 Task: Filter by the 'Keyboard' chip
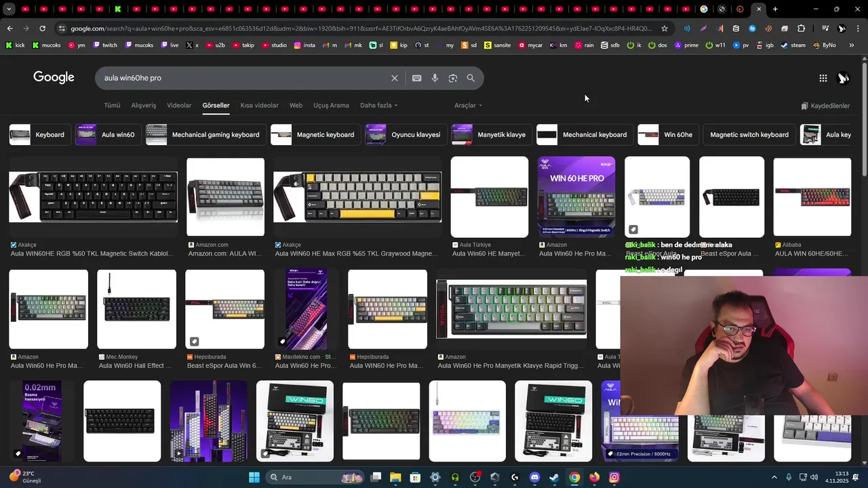[x=39, y=134]
